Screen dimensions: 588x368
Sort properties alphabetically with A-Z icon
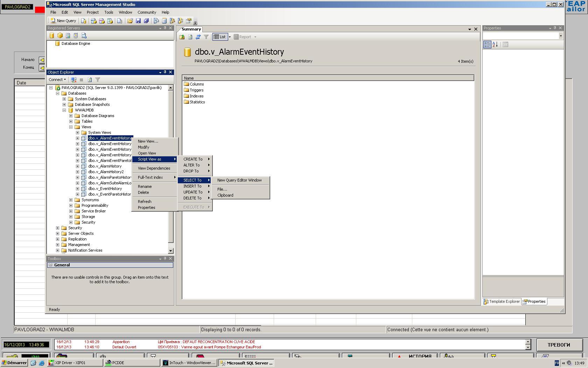495,45
